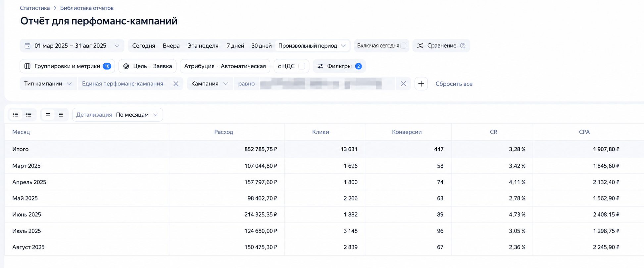Open the Статистика breadcrumb
Image resolution: width=644 pixels, height=268 pixels.
point(35,8)
